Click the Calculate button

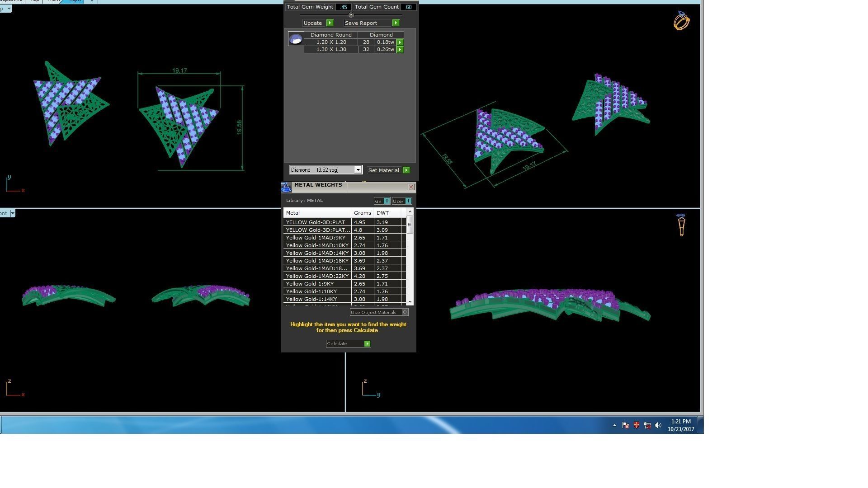[x=348, y=344]
